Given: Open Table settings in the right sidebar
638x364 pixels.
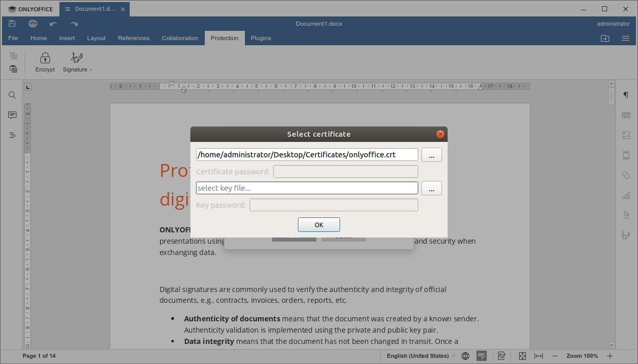Looking at the screenshot, I should (626, 115).
